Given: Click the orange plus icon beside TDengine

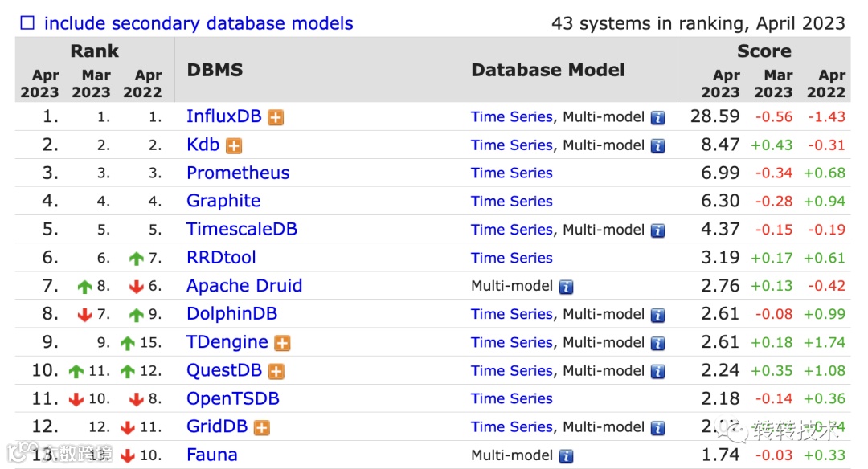Looking at the screenshot, I should point(282,344).
